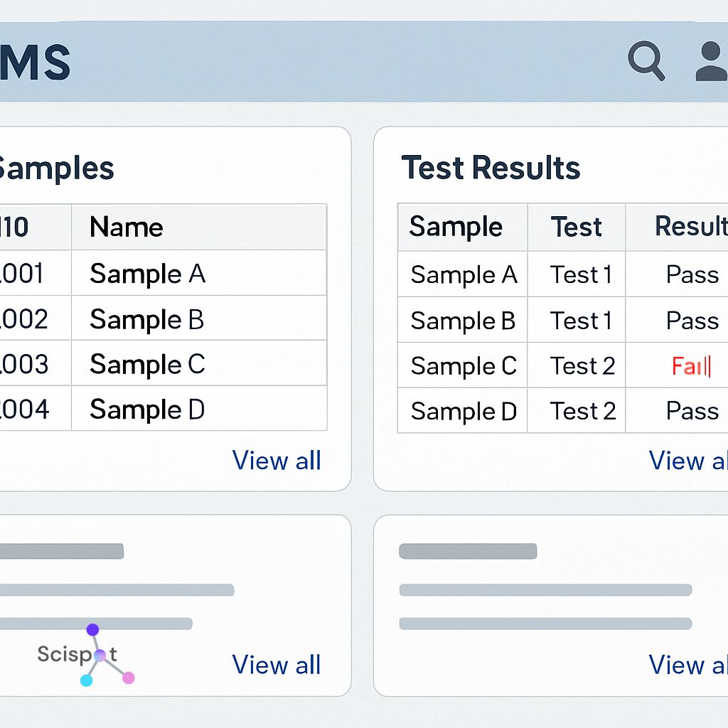728x728 pixels.
Task: Click the Pass result for Sample D
Action: tap(692, 411)
